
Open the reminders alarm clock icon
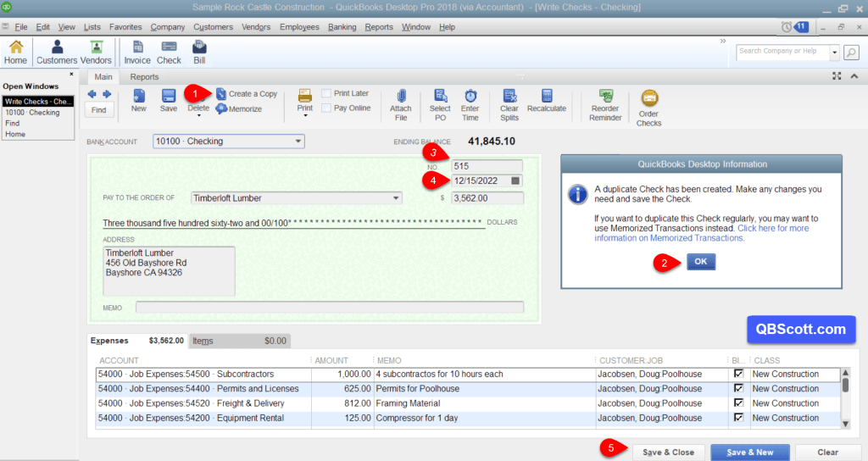[786, 26]
